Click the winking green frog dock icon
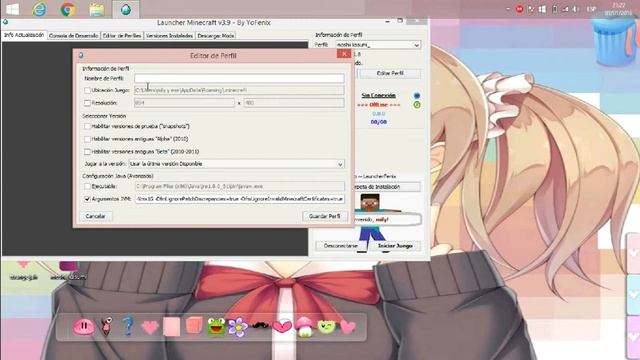640x360 pixels. [x=327, y=327]
